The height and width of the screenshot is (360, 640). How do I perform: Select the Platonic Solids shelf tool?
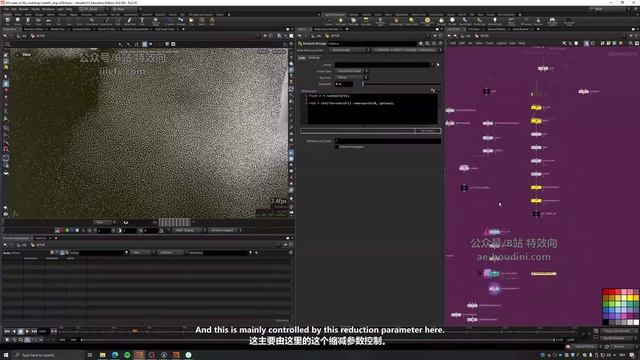[x=156, y=21]
